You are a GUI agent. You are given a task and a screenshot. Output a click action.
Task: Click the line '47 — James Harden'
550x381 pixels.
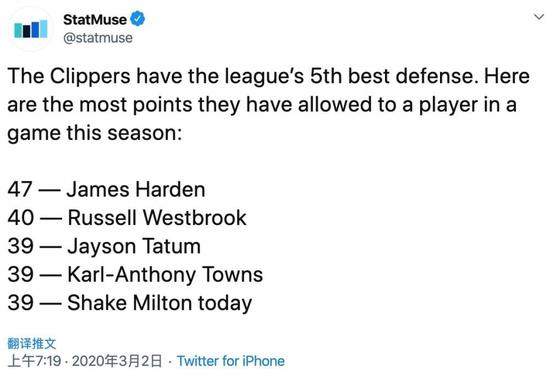pyautogui.click(x=106, y=189)
